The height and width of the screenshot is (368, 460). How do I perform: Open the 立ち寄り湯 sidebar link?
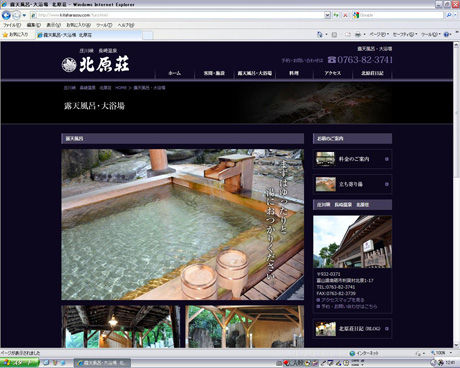[352, 184]
